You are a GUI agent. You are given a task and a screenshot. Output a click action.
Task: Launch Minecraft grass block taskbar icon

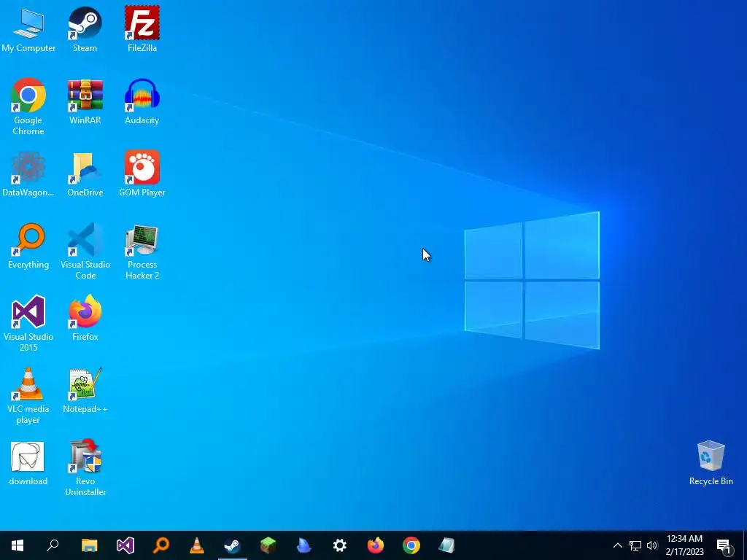pyautogui.click(x=268, y=545)
